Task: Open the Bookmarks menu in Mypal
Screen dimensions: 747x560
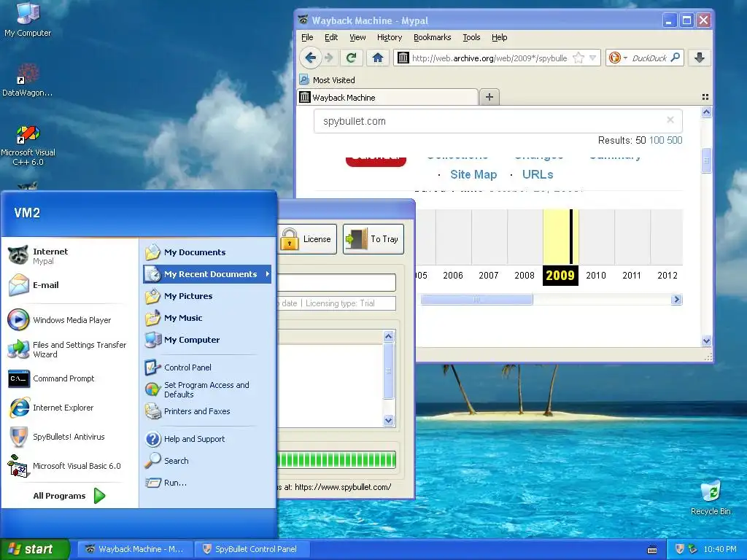Action: coord(432,37)
